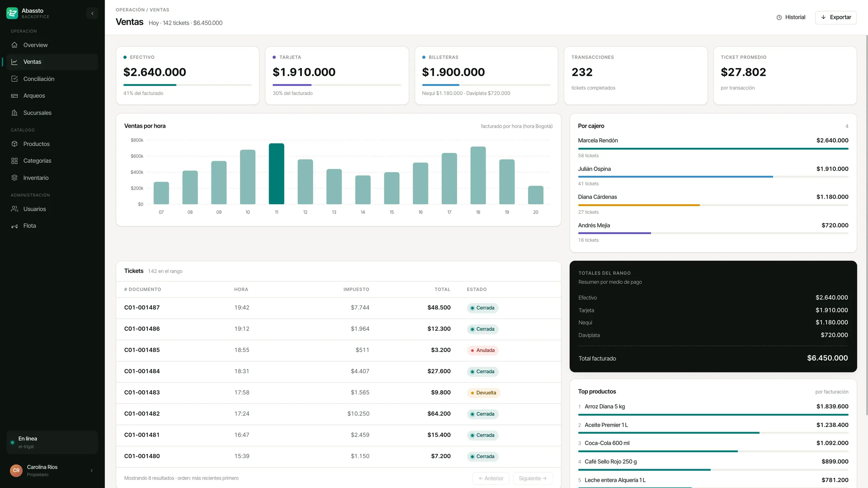
Task: Select the highlighted 11 hour bar
Action: coord(277,174)
